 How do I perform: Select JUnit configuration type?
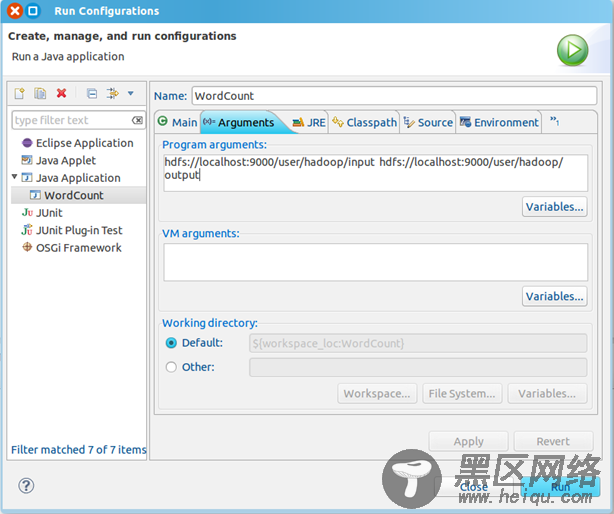[49, 213]
